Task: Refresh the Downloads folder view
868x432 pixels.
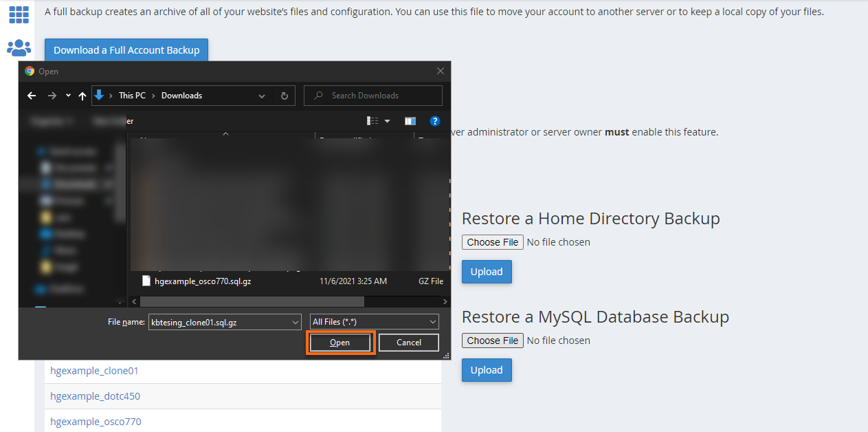Action: click(284, 95)
